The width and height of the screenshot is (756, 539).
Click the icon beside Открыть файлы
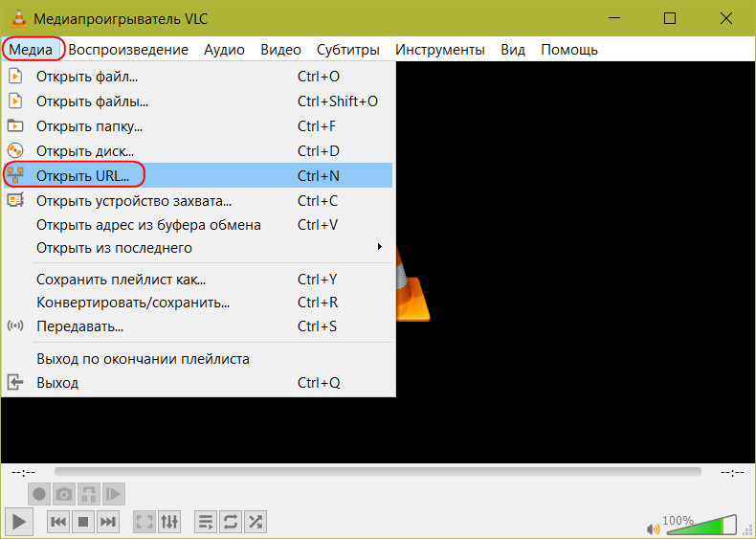(x=15, y=101)
